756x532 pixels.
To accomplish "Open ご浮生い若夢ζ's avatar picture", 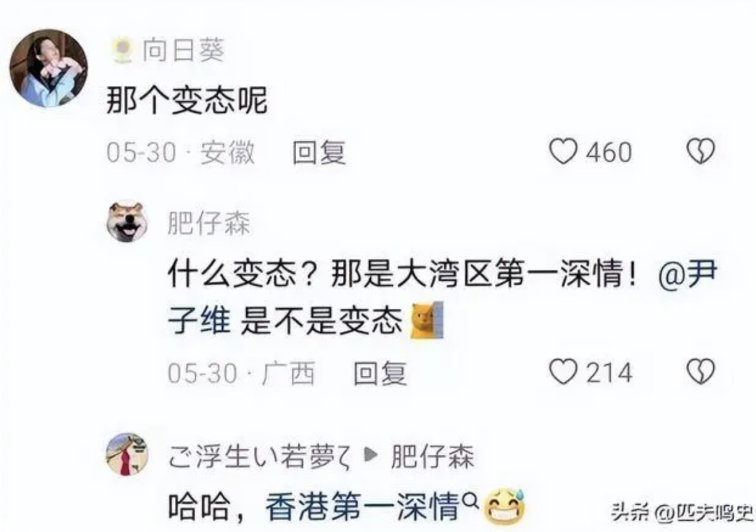I will click(x=127, y=454).
